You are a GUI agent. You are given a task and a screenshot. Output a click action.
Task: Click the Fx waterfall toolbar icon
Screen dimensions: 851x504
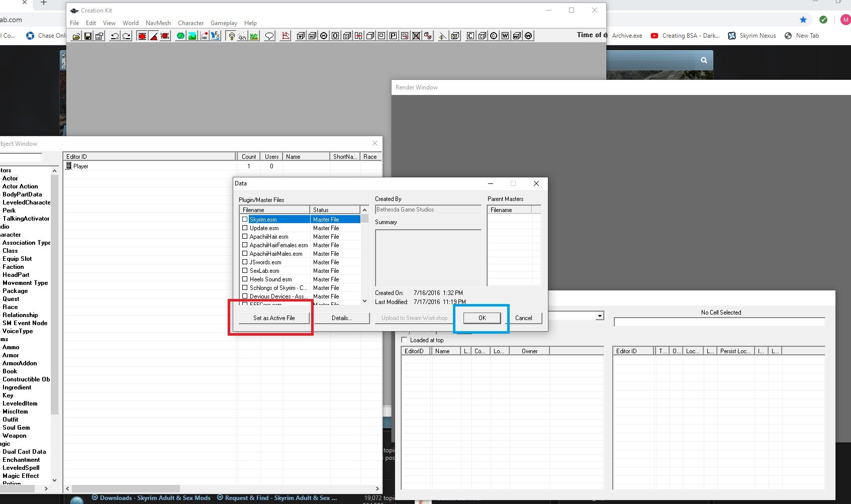coord(215,36)
